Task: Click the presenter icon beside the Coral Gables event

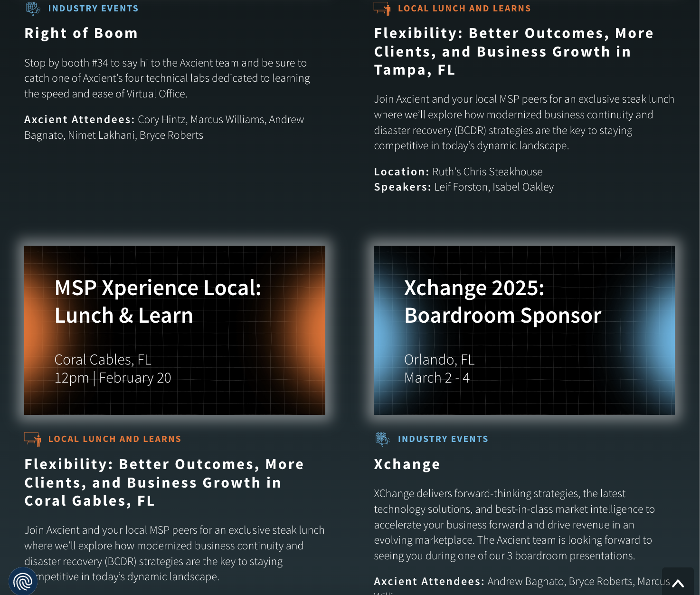Action: pyautogui.click(x=33, y=439)
